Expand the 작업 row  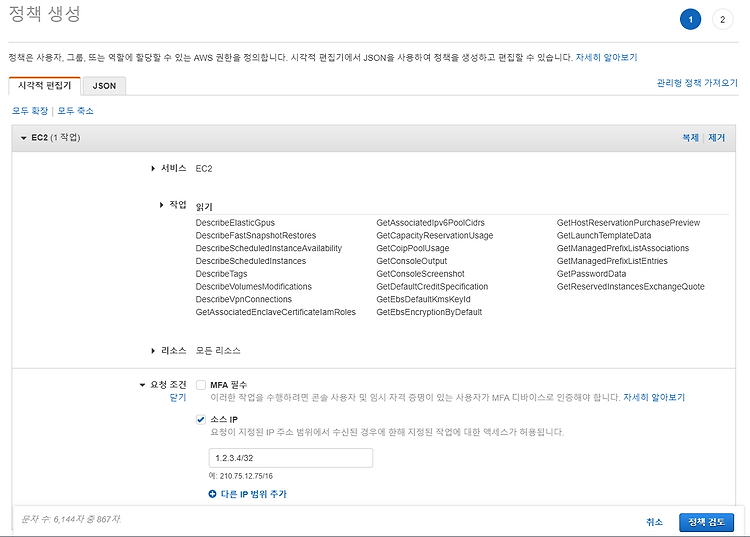[161, 205]
